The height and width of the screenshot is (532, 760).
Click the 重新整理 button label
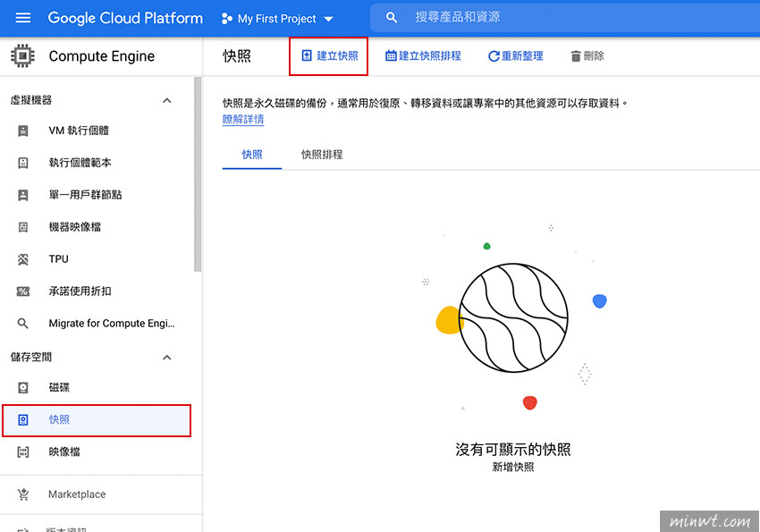click(x=522, y=55)
